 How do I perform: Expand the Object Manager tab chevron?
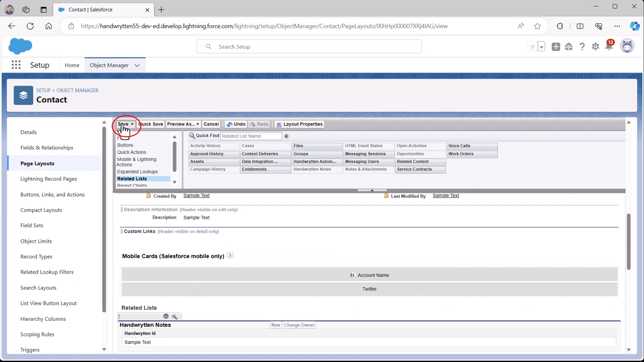(x=137, y=65)
